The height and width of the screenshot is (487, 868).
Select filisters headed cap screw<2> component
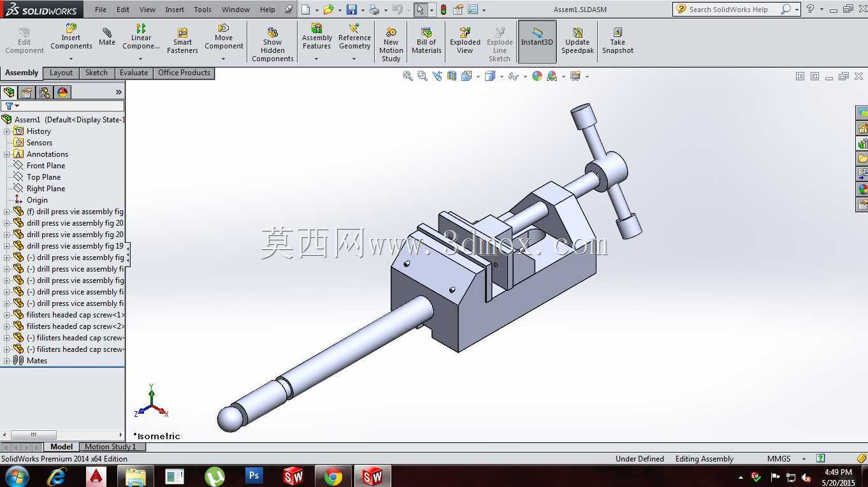point(75,326)
